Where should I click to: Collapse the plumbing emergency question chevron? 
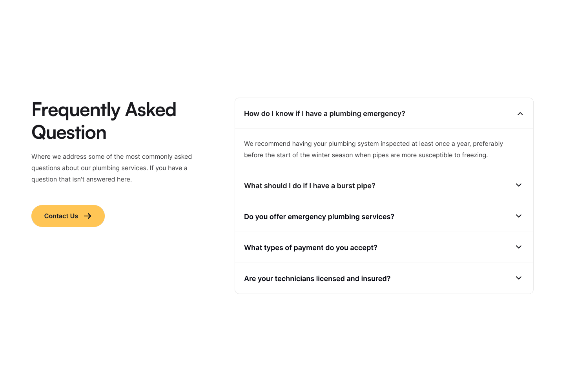(x=520, y=114)
